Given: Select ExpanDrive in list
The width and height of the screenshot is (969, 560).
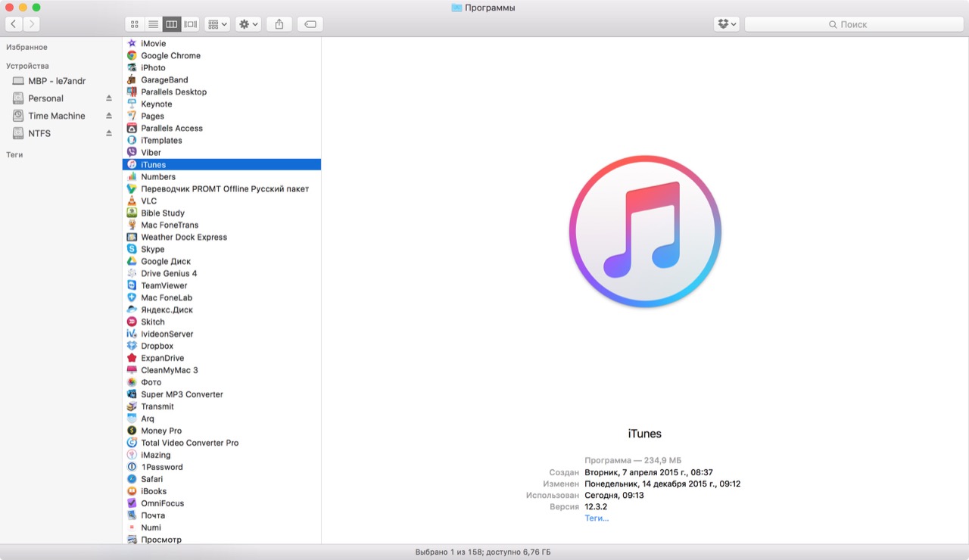Looking at the screenshot, I should [222, 358].
